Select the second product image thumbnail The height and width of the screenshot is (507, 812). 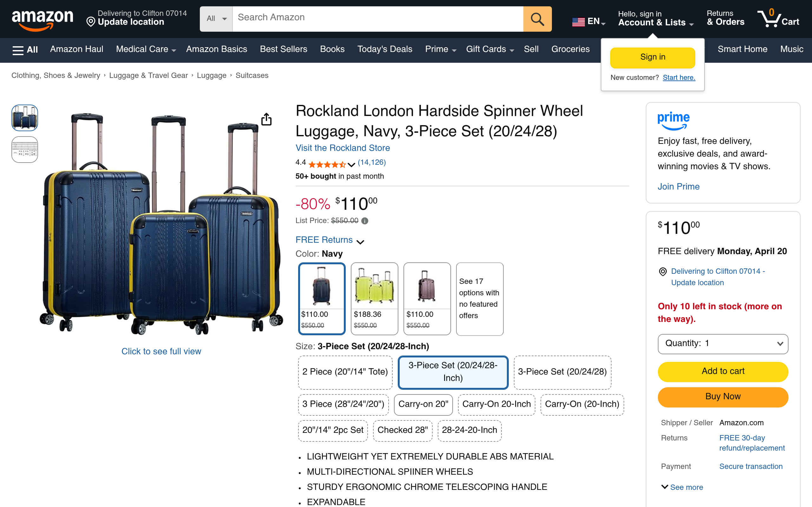tap(24, 150)
